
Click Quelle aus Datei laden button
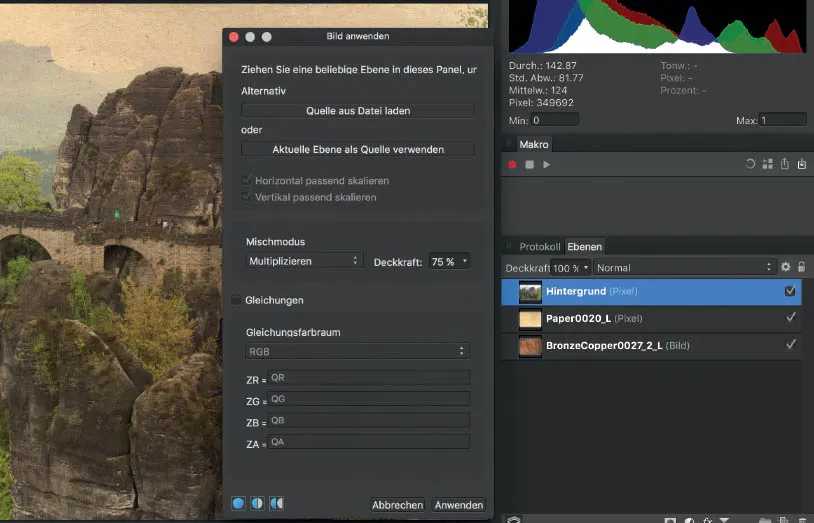click(358, 111)
